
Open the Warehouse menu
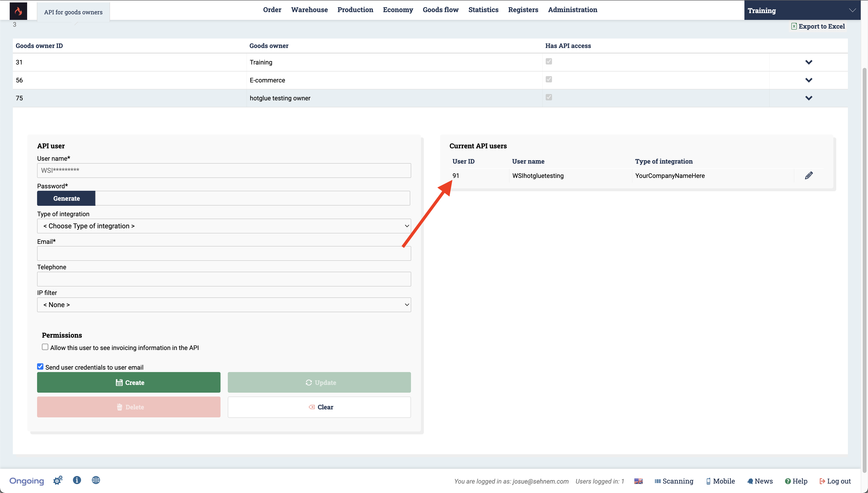[x=309, y=10]
